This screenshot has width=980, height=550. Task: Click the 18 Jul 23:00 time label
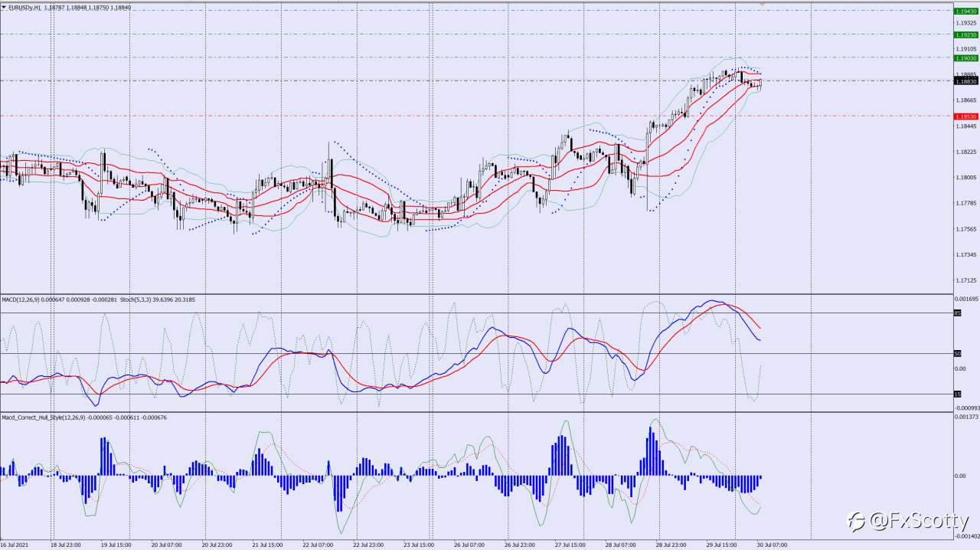tap(67, 545)
